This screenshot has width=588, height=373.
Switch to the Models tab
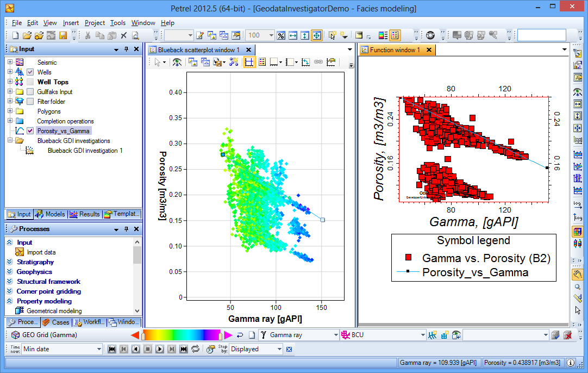[x=51, y=214]
